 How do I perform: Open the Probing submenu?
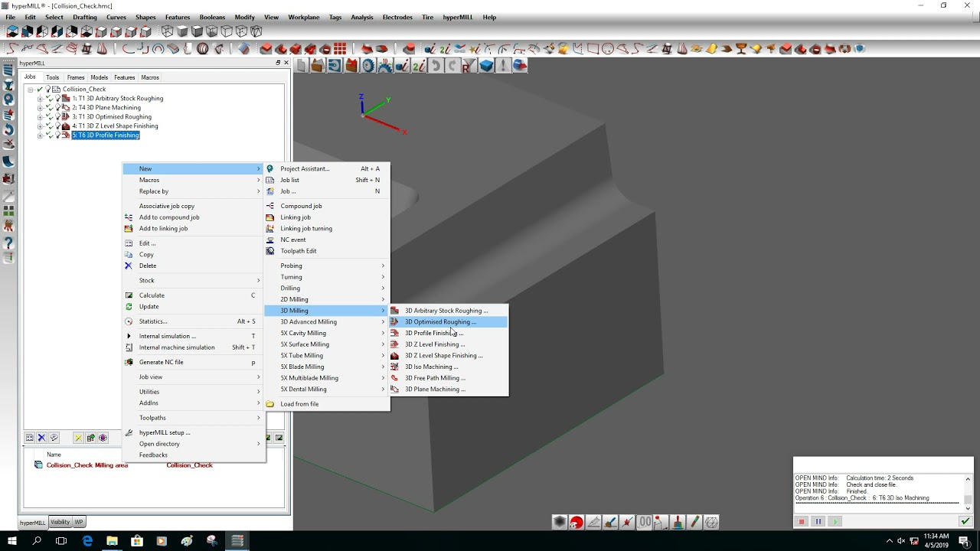point(327,266)
